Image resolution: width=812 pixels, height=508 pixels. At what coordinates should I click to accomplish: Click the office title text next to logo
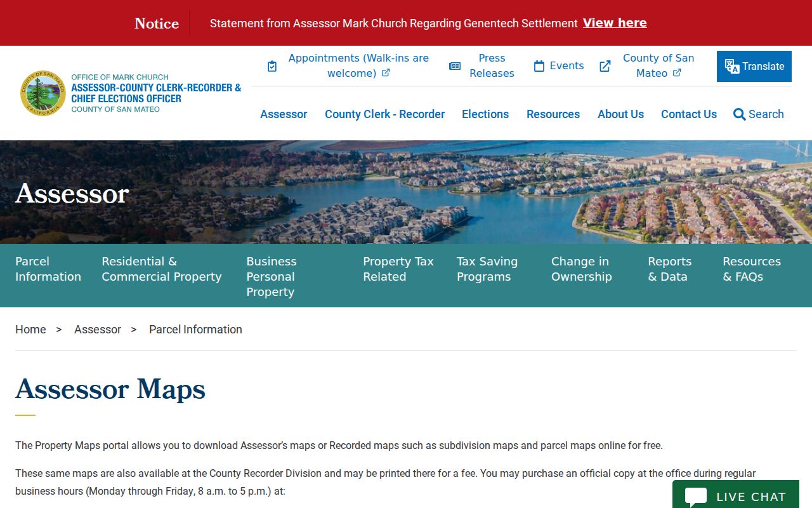156,93
